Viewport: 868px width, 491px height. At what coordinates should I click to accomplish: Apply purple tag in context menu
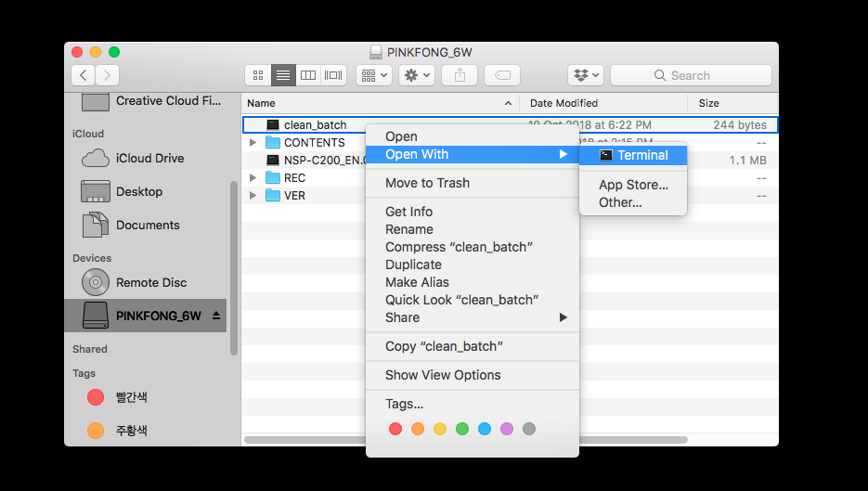pos(507,429)
